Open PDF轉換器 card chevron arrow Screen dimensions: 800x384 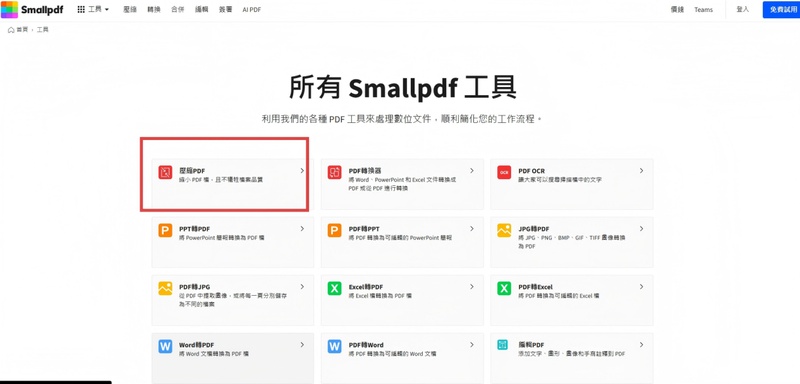pyautogui.click(x=471, y=171)
